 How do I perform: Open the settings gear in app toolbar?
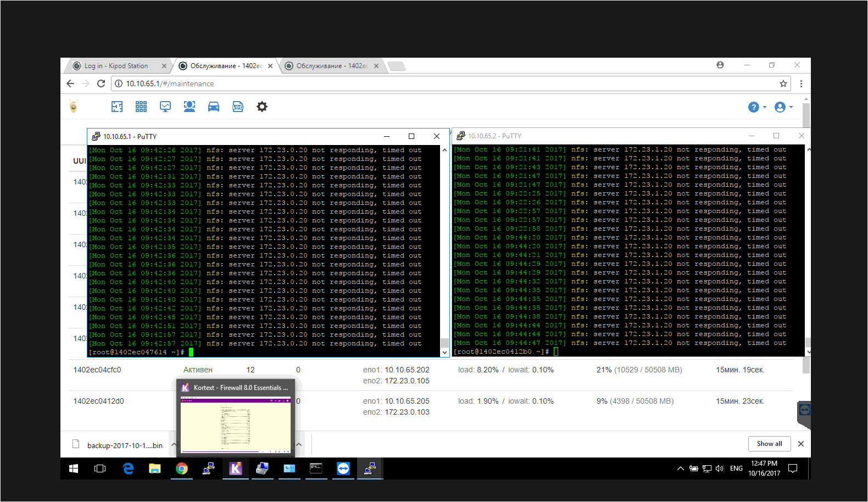(x=262, y=107)
